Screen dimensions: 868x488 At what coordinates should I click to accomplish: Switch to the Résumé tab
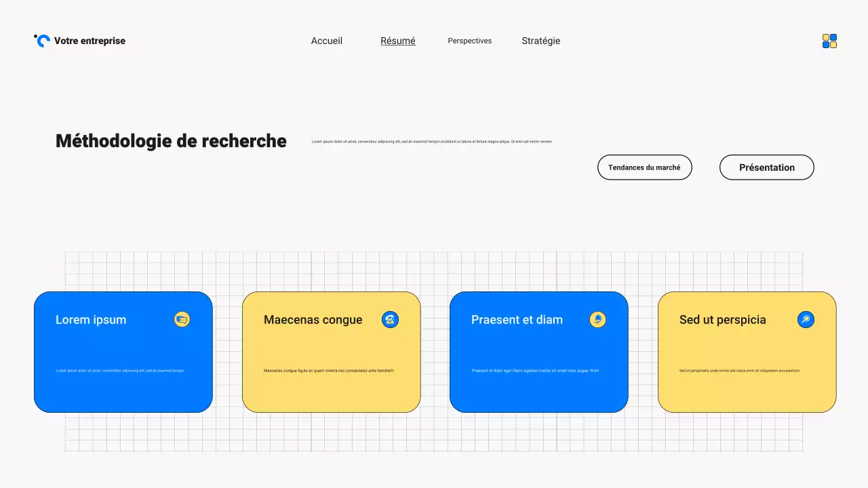click(x=397, y=41)
